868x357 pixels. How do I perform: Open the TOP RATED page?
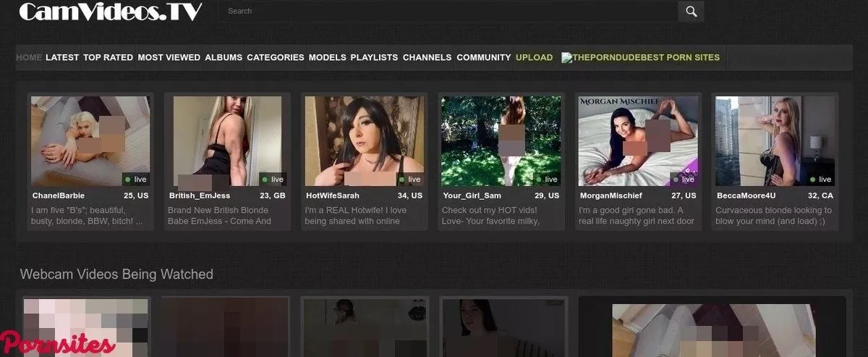(x=108, y=57)
